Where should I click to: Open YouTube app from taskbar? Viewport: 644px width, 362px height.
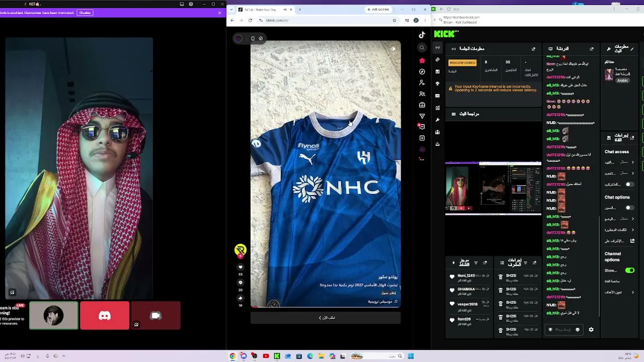tap(266, 356)
